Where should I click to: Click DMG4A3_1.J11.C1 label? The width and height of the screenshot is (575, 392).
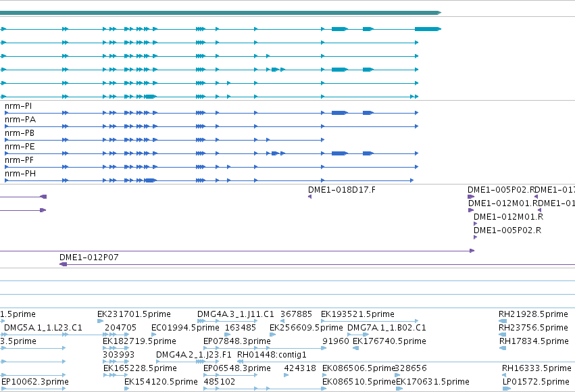point(235,314)
